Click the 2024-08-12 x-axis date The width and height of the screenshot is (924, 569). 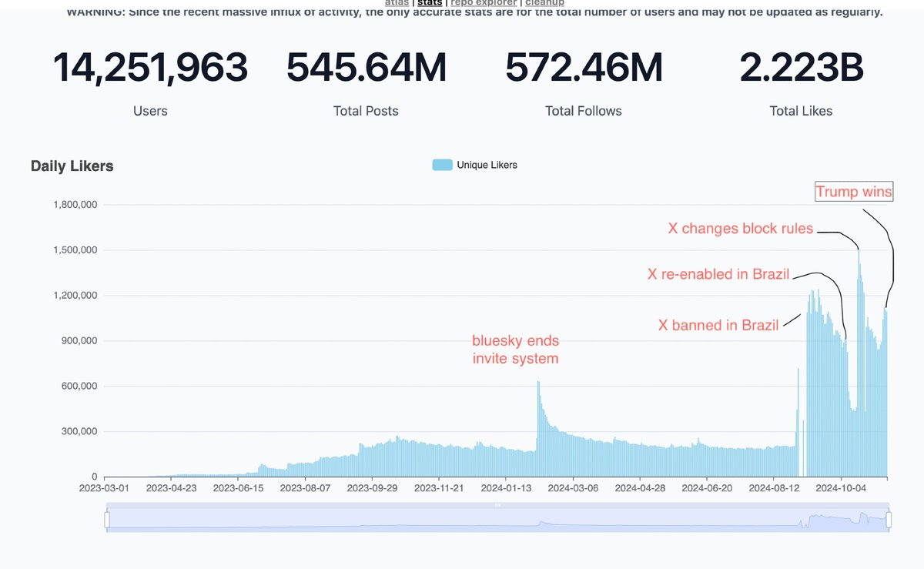tap(774, 487)
